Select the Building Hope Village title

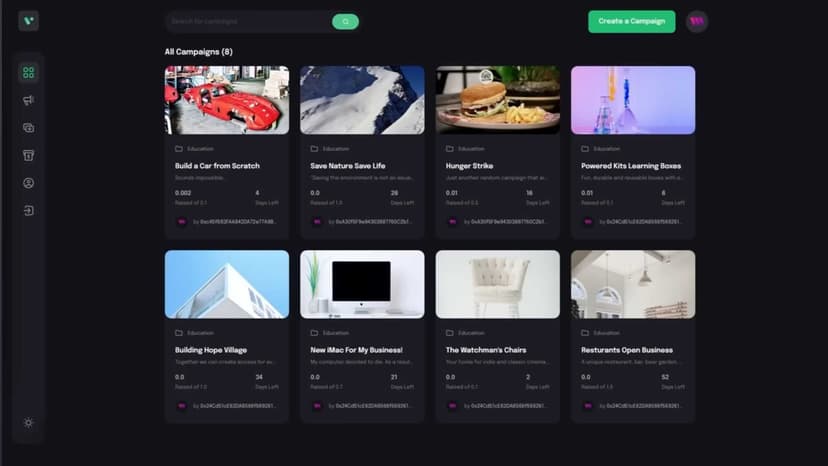211,350
